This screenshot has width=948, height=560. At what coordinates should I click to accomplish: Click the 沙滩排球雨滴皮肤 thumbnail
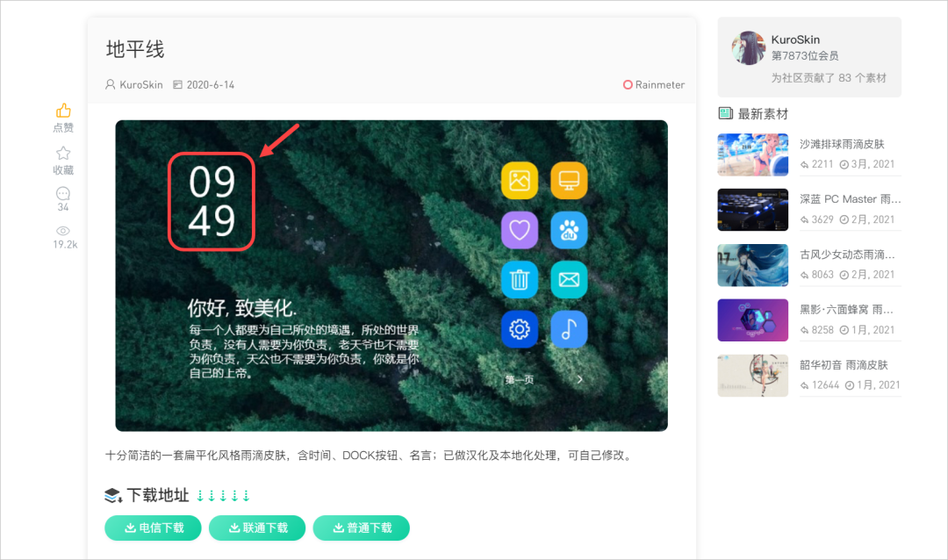click(x=752, y=154)
